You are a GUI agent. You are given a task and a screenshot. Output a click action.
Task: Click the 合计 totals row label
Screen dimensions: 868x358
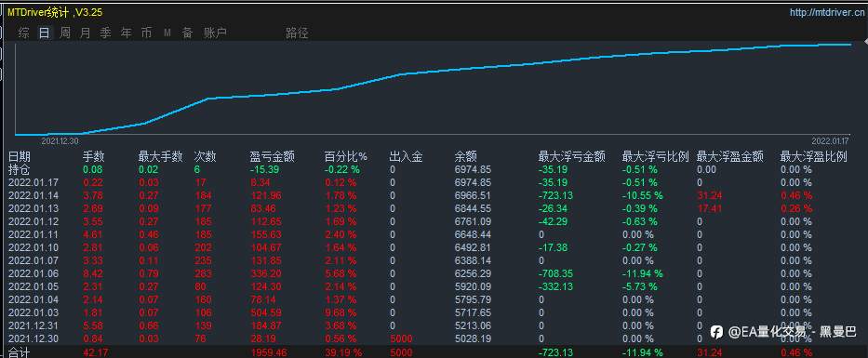pos(19,352)
